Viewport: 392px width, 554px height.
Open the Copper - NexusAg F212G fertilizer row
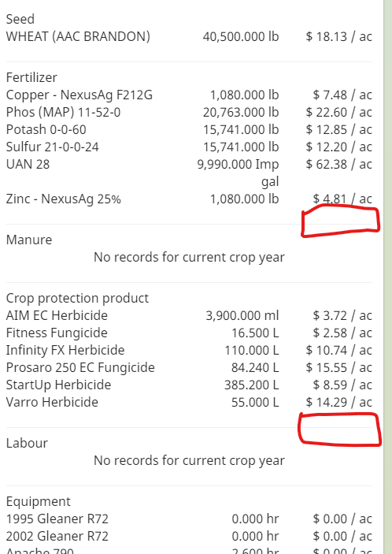tap(189, 95)
